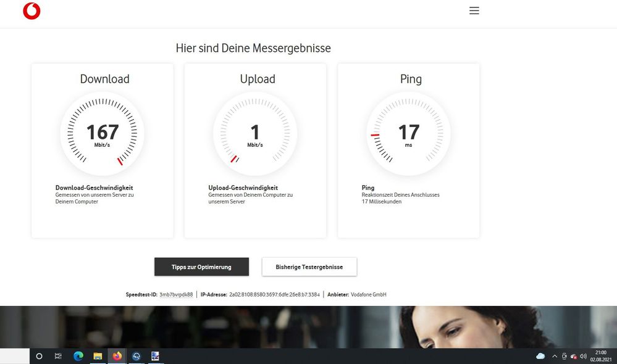Click the woman banner image
The height and width of the screenshot is (364, 617).
click(x=309, y=327)
